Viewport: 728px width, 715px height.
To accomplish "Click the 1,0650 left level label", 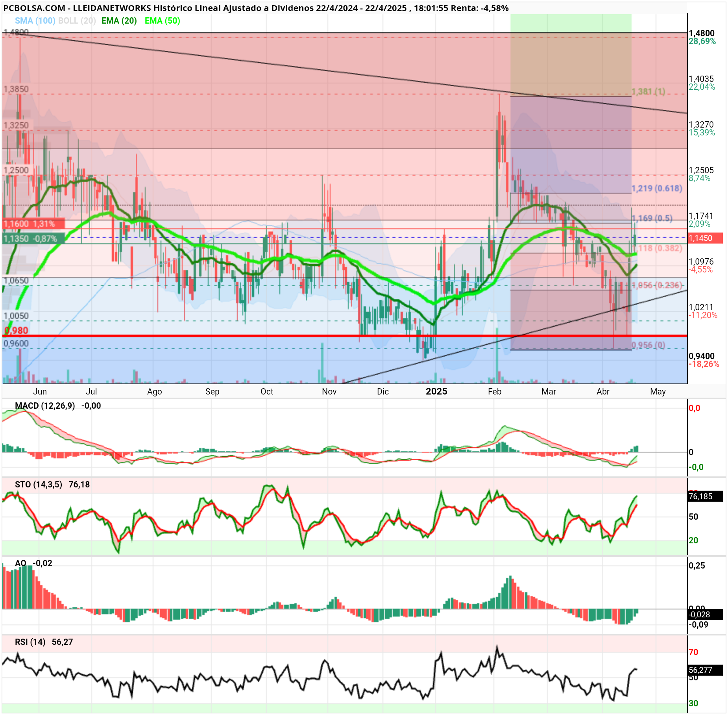I will pos(16,280).
